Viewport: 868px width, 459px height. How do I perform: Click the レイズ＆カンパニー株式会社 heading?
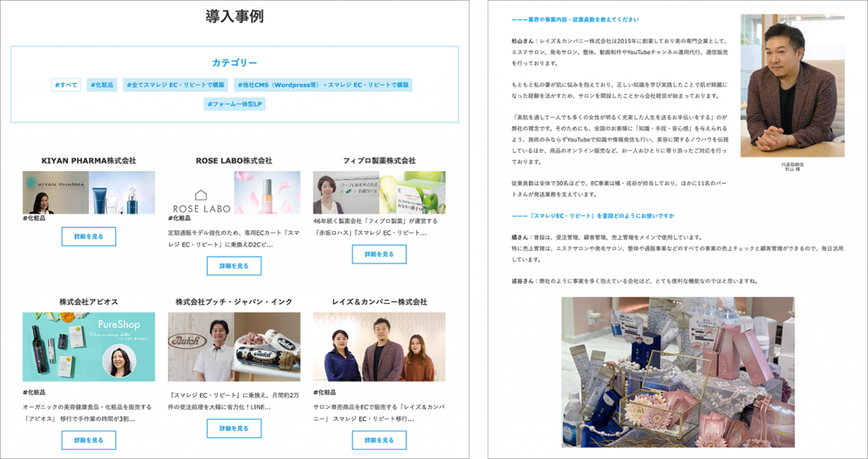coord(379,302)
